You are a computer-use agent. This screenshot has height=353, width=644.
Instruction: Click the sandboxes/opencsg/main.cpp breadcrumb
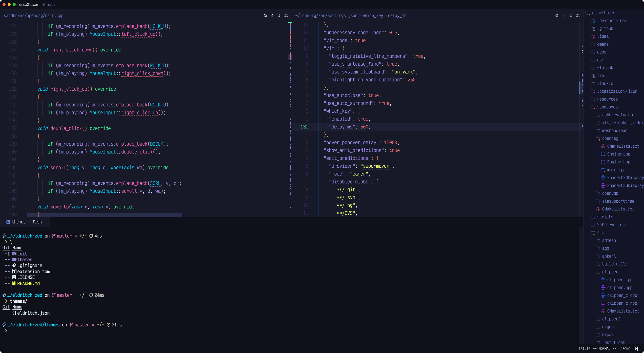click(x=34, y=15)
